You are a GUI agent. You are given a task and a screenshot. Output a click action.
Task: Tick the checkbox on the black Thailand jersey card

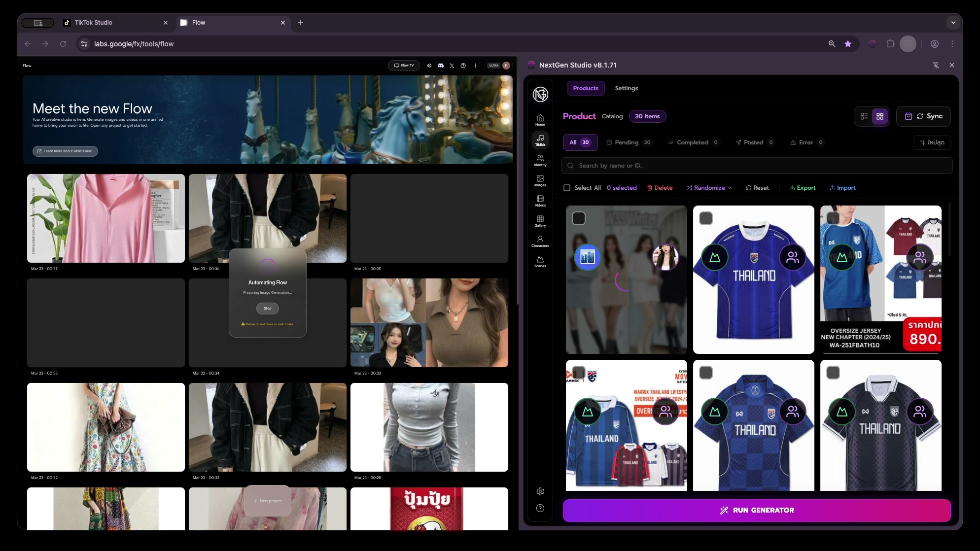click(833, 373)
